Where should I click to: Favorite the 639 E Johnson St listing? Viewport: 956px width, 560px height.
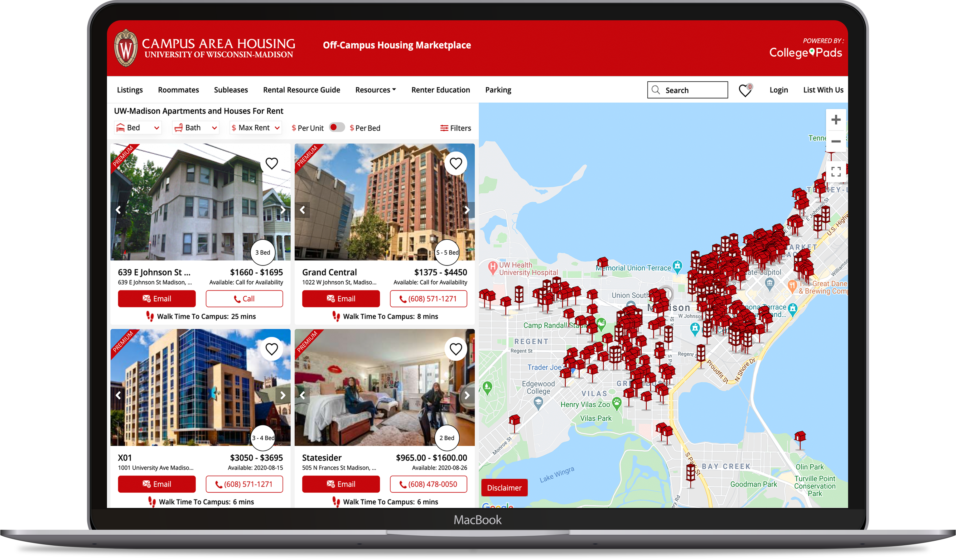(x=272, y=163)
